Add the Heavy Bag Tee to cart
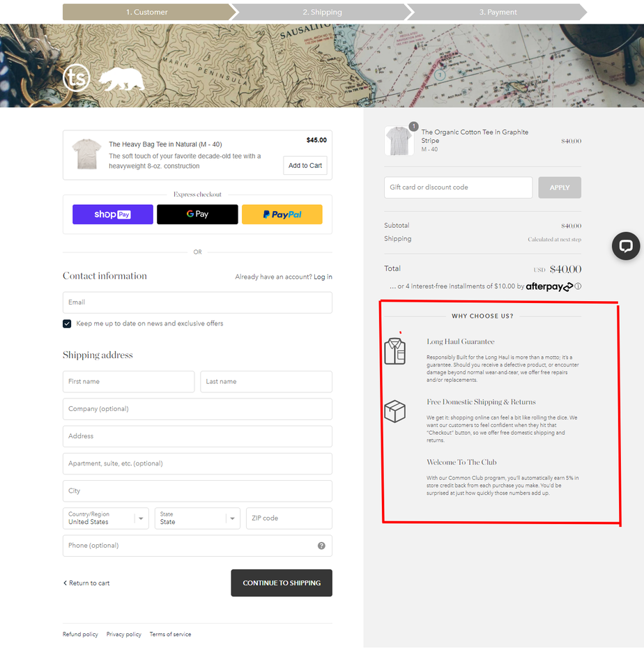 tap(305, 165)
